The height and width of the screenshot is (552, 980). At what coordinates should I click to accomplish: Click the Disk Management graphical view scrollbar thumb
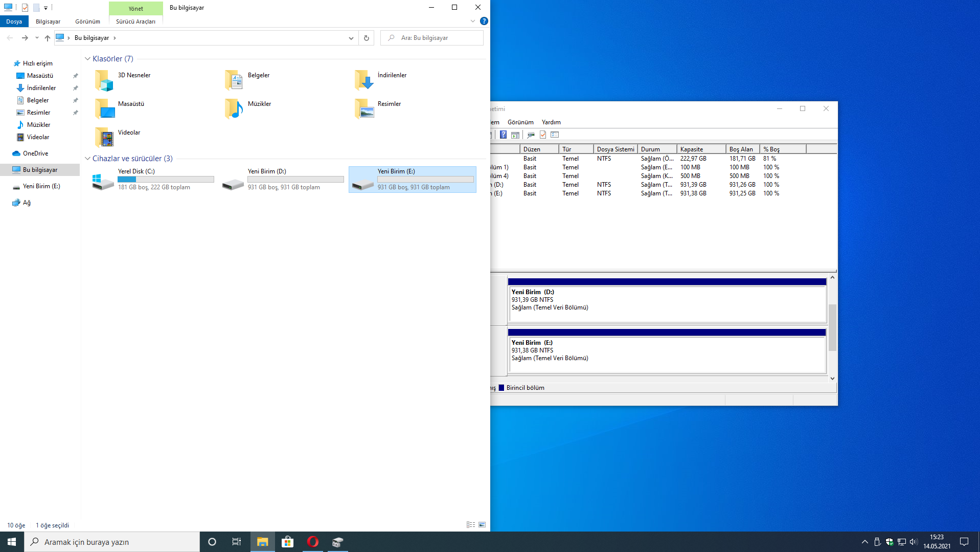click(832, 327)
